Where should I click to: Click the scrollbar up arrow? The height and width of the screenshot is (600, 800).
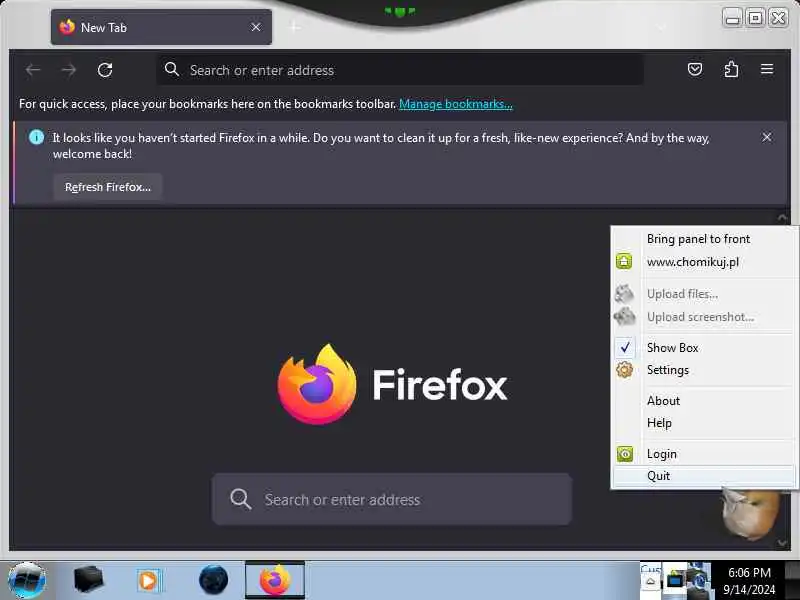coord(782,218)
